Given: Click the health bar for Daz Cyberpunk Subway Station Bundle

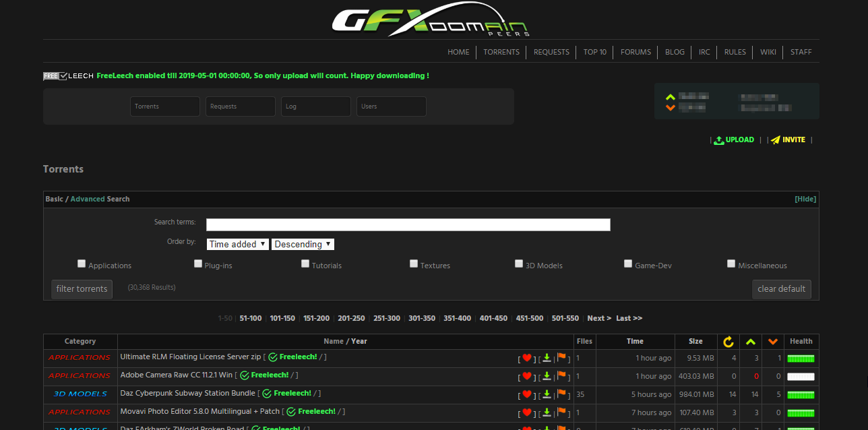Looking at the screenshot, I should pos(801,394).
